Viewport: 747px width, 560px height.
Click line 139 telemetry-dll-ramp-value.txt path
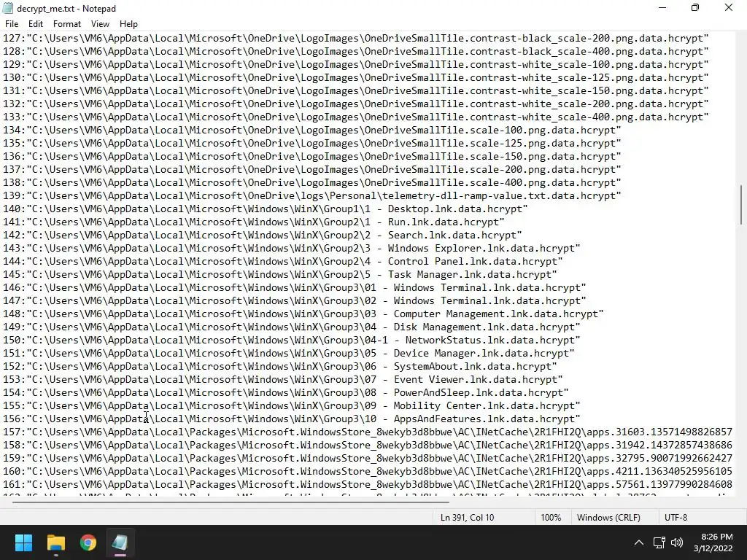312,195
